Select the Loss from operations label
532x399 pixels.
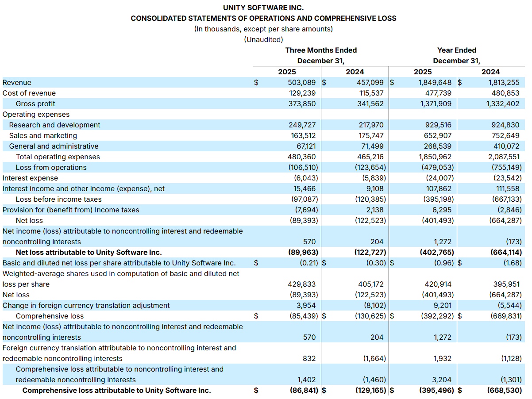[x=51, y=167]
